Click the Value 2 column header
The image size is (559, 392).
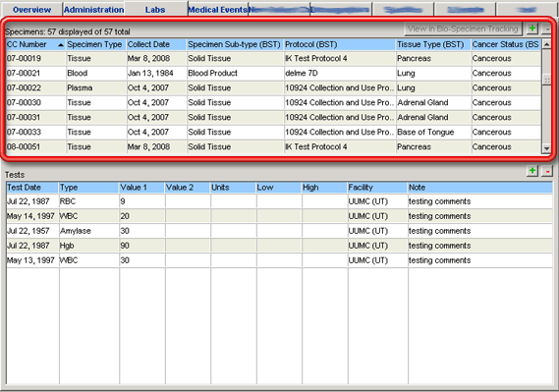pyautogui.click(x=188, y=188)
